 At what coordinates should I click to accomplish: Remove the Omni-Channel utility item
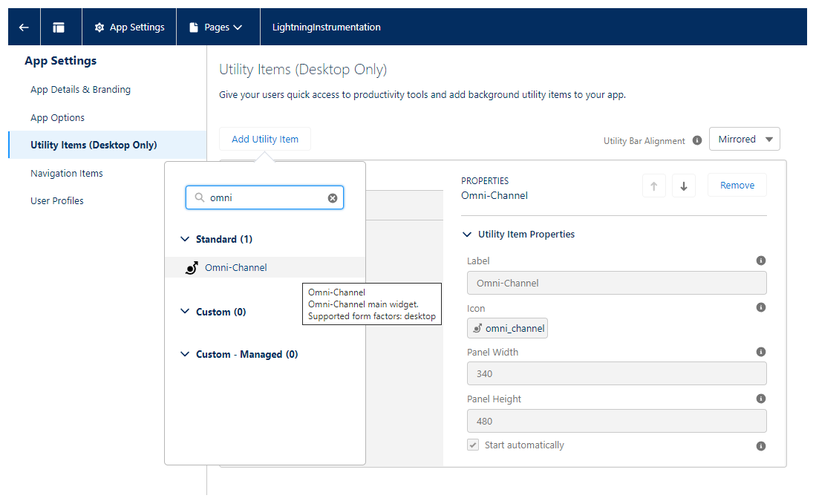coord(737,185)
